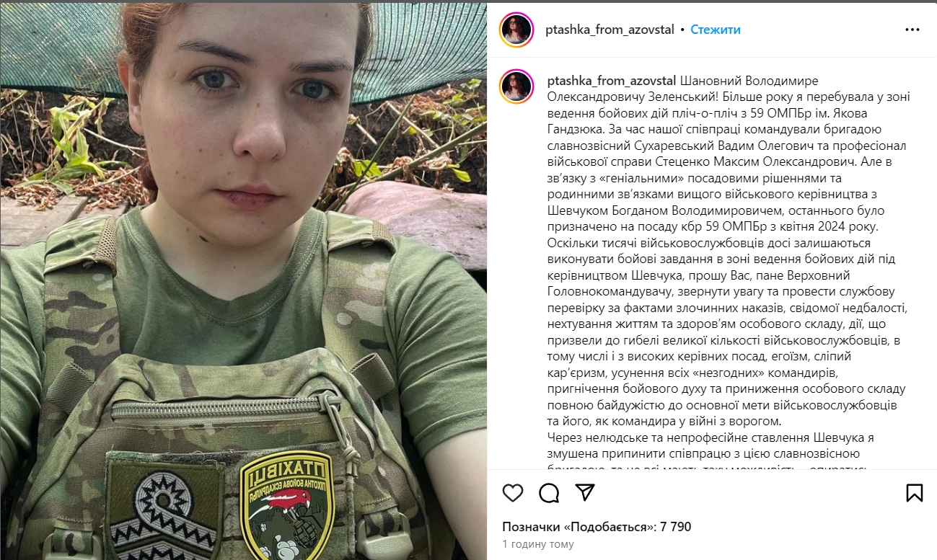Open the post permalink via 1 годину тому
Viewport: 937px width, 560px height.
tap(538, 544)
